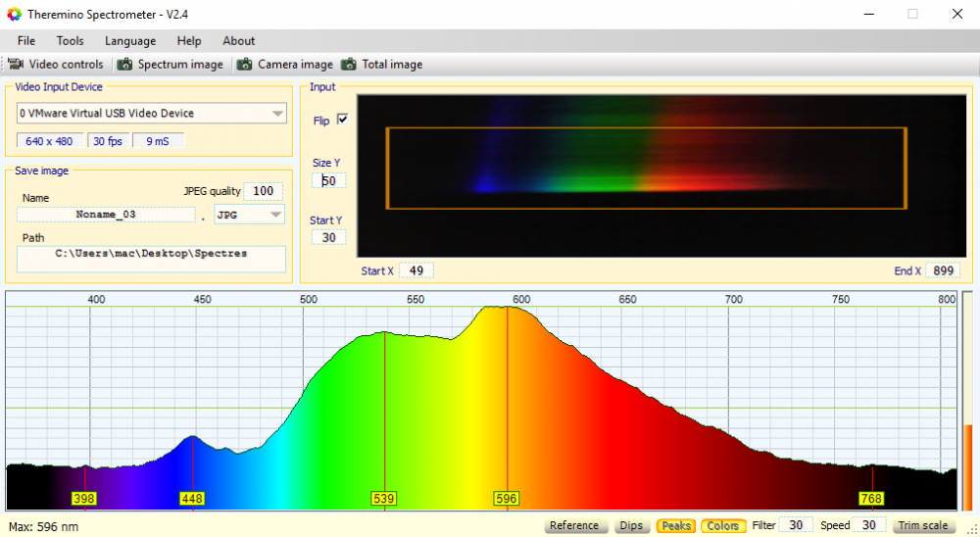Click the Speed value field
Screen dimensions: 980x537
[868, 525]
